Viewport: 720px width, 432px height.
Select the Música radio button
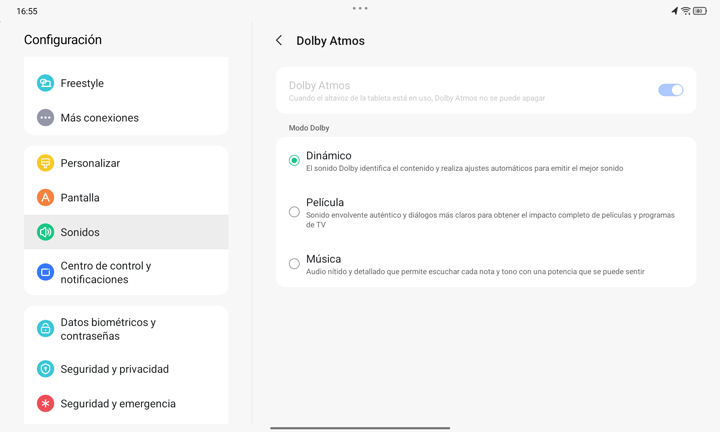coord(294,264)
